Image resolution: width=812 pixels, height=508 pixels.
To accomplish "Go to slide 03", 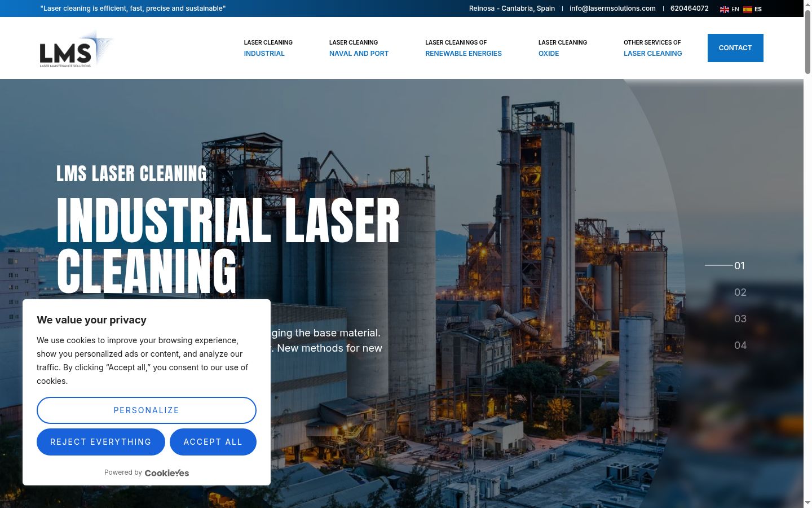I will coord(740,318).
